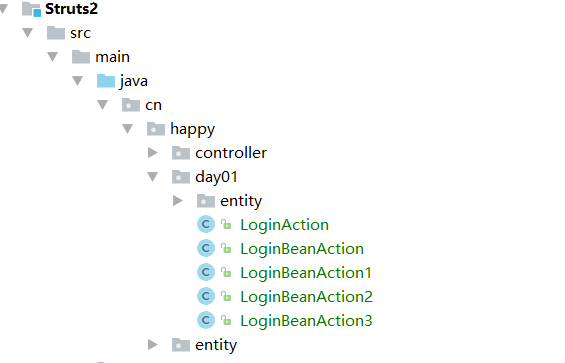Open the LoginBeanAction1 class

(306, 273)
